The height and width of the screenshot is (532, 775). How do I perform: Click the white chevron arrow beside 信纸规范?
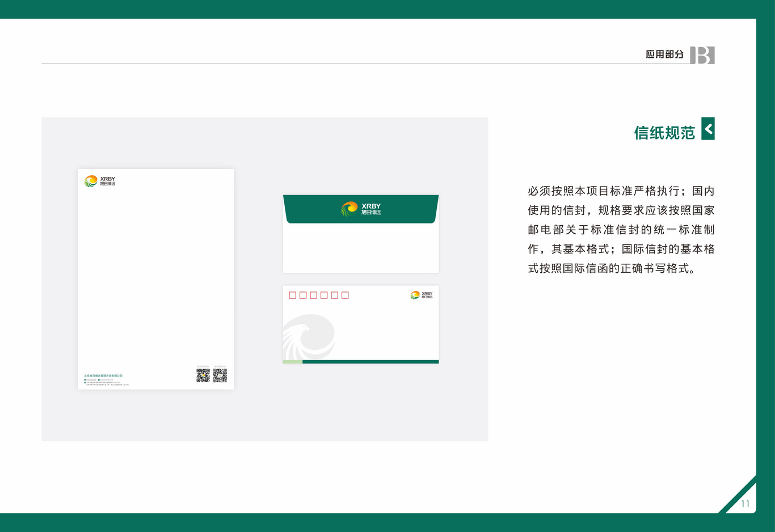pos(708,129)
